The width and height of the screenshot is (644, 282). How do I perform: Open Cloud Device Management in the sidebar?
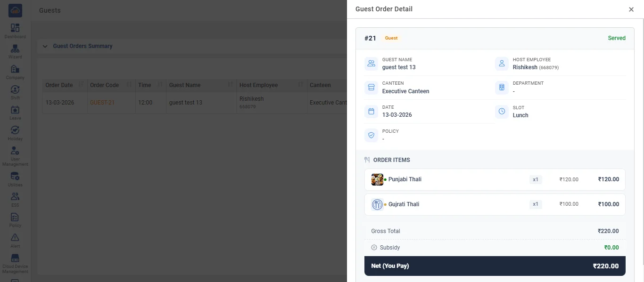(x=15, y=263)
